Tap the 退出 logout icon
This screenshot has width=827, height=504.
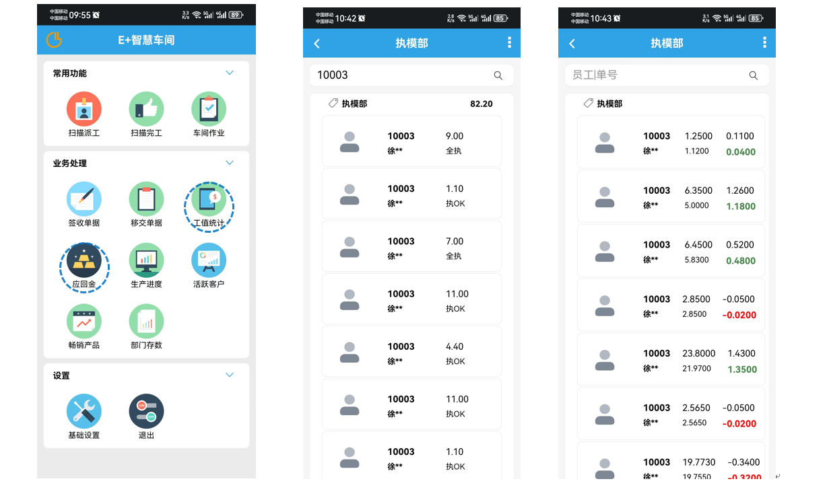pyautogui.click(x=146, y=411)
